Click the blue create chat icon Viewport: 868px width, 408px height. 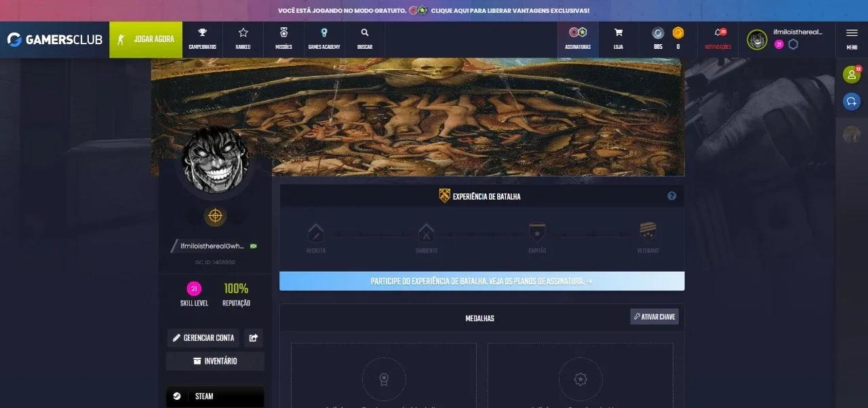click(x=851, y=101)
